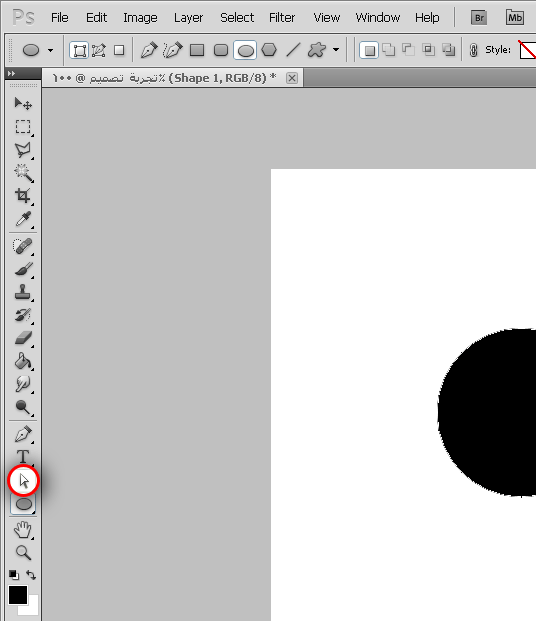
Task: Open the Layer menu
Action: (x=188, y=18)
